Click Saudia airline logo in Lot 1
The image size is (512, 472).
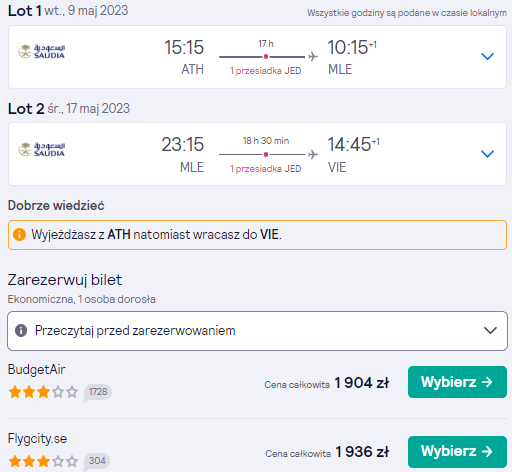coord(41,52)
